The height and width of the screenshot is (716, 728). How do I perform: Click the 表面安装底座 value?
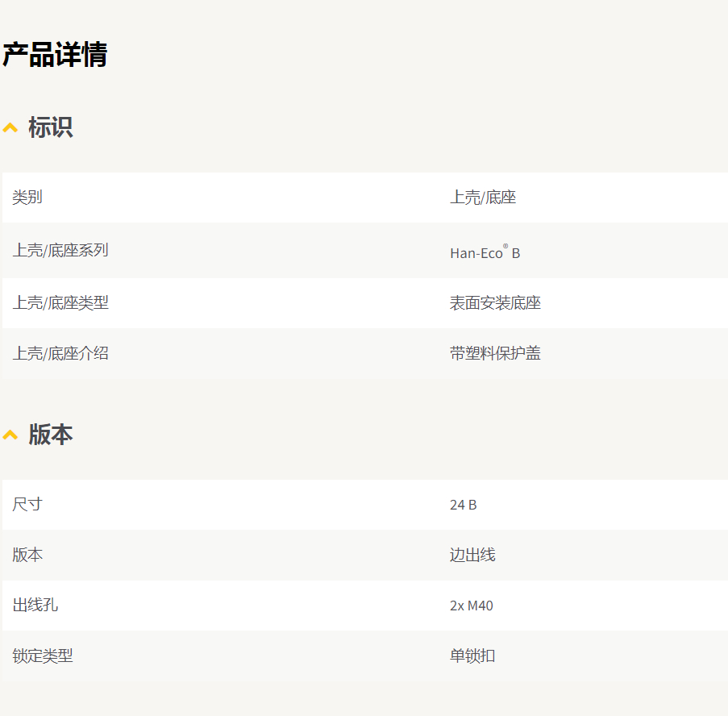coord(494,303)
